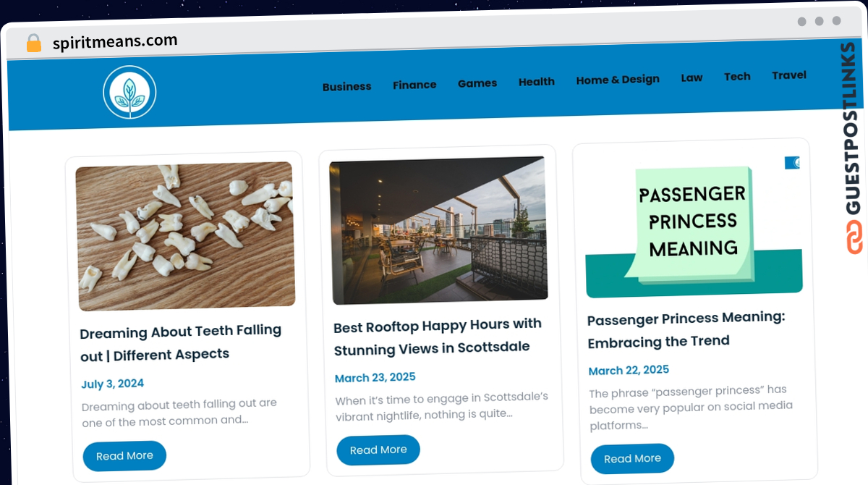
Task: Go to the Games section
Action: pyautogui.click(x=477, y=83)
